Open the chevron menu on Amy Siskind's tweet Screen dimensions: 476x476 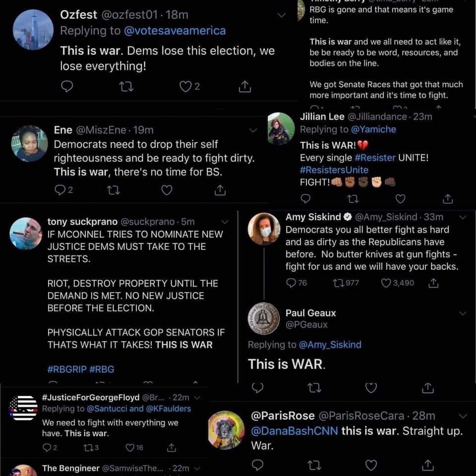click(463, 217)
